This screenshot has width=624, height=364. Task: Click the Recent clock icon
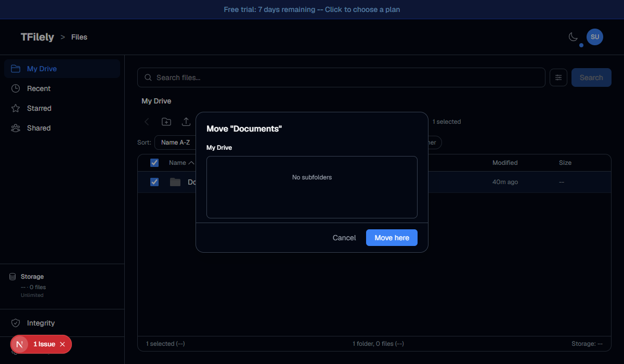[16, 88]
